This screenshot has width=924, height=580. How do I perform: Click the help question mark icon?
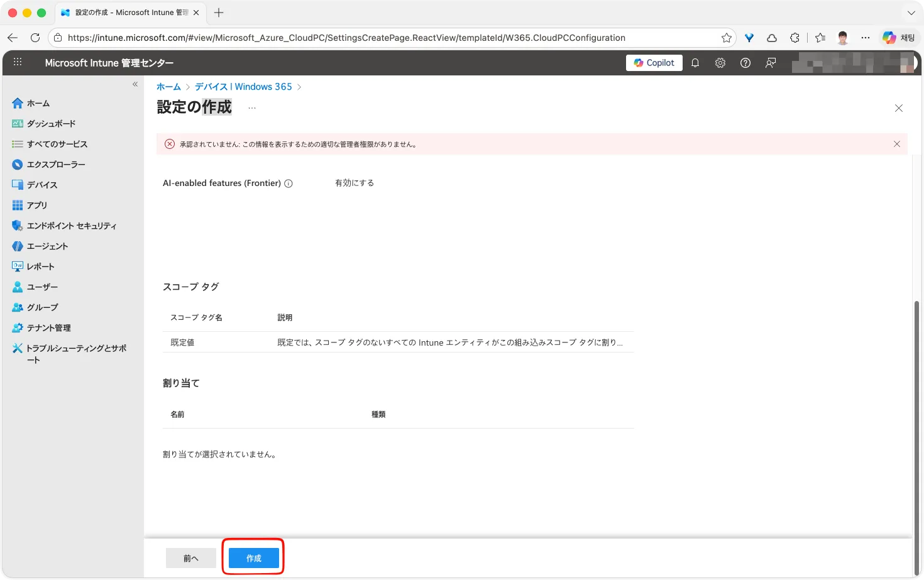(x=745, y=63)
